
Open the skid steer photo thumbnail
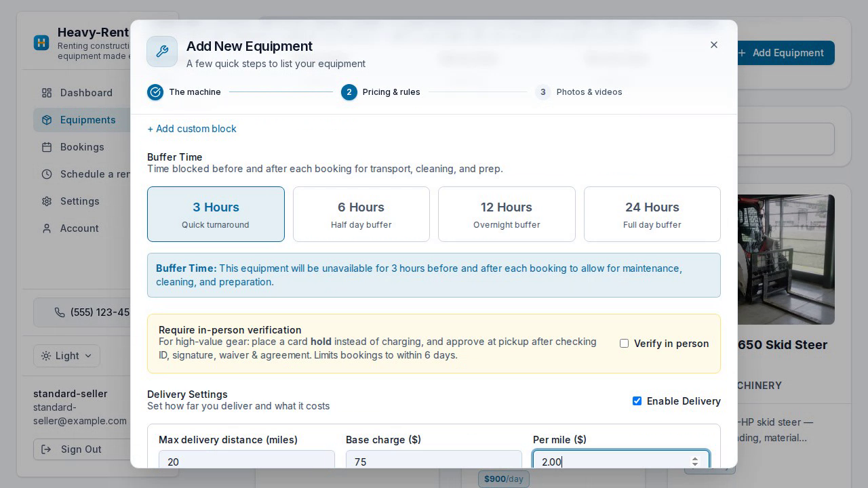pyautogui.click(x=786, y=260)
